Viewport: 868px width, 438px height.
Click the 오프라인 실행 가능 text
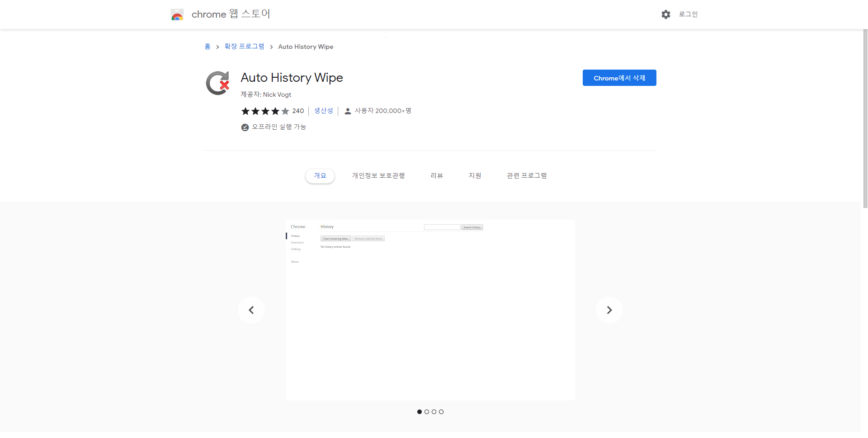(279, 127)
